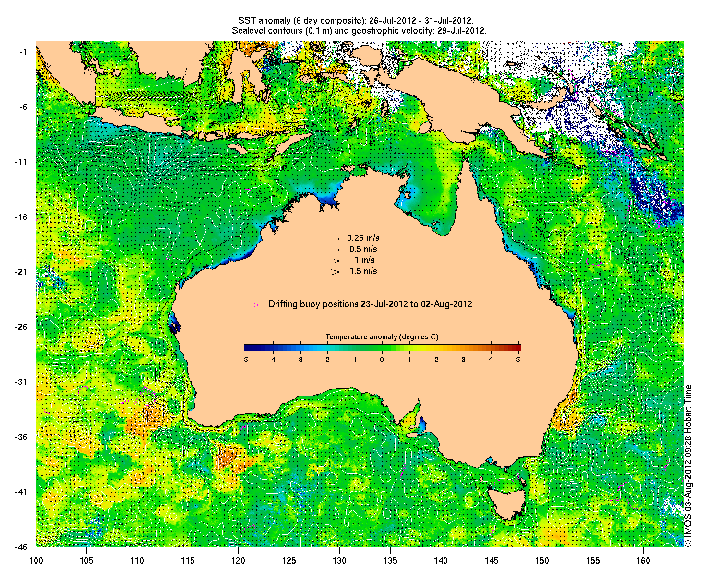Screen dimensions: 720x588
Task: Click the longitude axis label 100
Action: (x=36, y=560)
